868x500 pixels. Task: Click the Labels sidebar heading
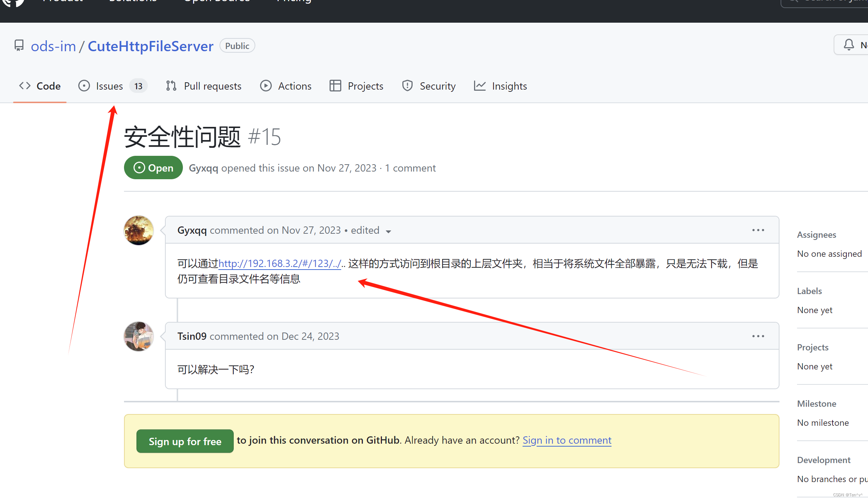[x=809, y=291]
